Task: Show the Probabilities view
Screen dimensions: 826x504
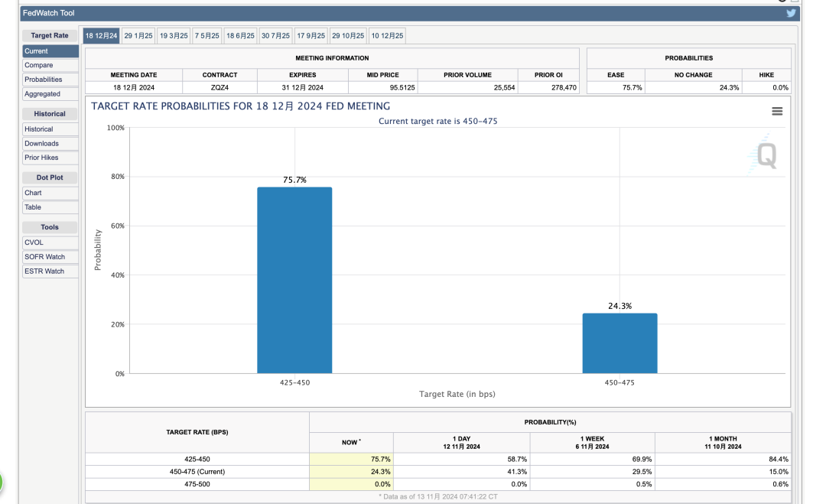Action: [50, 80]
